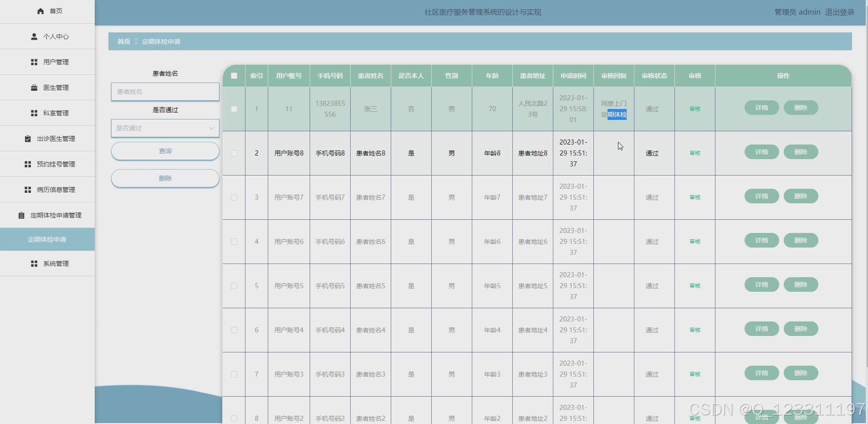The width and height of the screenshot is (868, 424).
Task: Click 审核 link for row 5 用户账号5
Action: pos(695,286)
